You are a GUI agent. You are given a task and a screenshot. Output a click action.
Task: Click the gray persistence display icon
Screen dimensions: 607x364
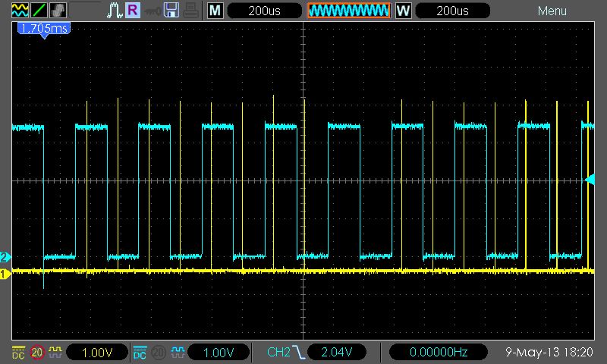pyautogui.click(x=58, y=11)
